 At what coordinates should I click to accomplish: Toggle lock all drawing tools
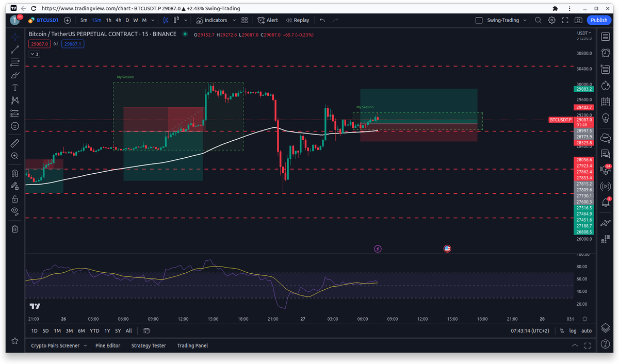coord(14,199)
